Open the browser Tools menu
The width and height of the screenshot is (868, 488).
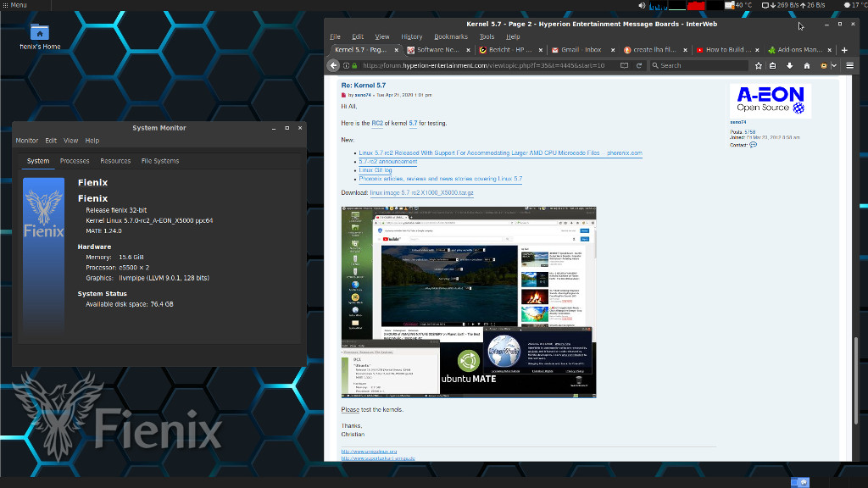coord(487,36)
